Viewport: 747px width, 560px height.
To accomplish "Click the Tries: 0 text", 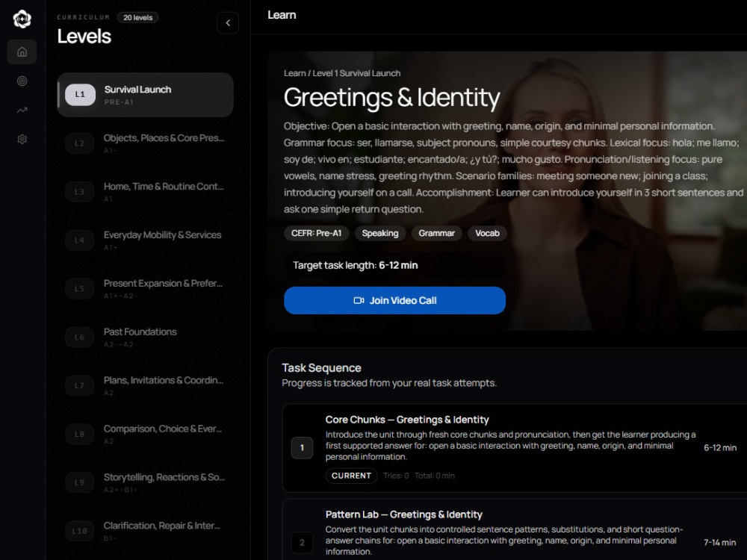I will [x=397, y=476].
